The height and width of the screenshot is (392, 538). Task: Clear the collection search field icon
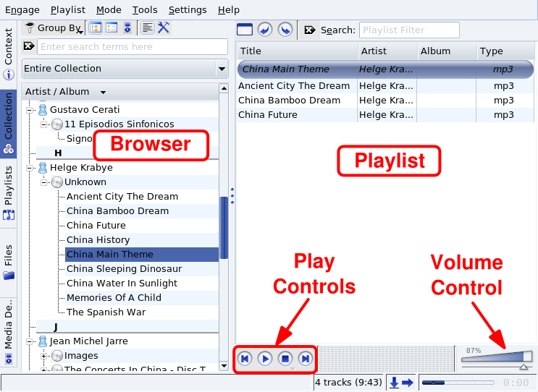click(x=29, y=46)
